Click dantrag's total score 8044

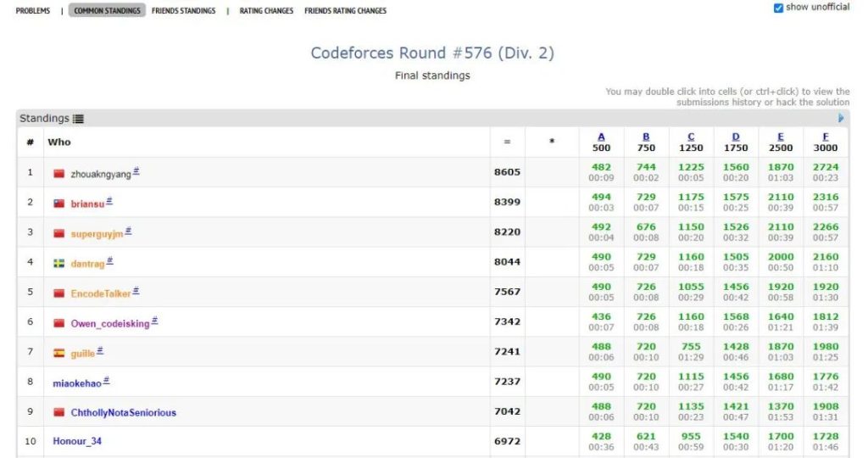tap(507, 262)
